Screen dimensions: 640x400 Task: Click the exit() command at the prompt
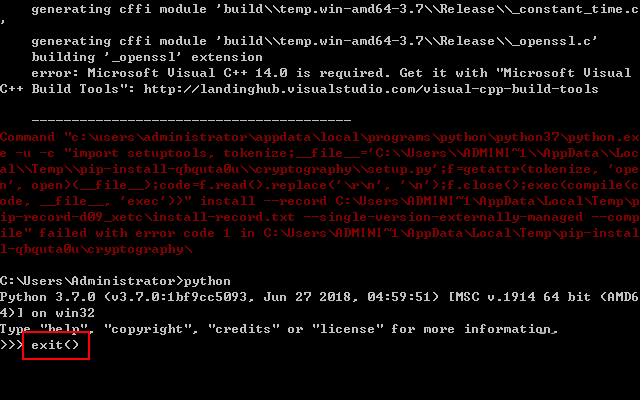[55, 345]
